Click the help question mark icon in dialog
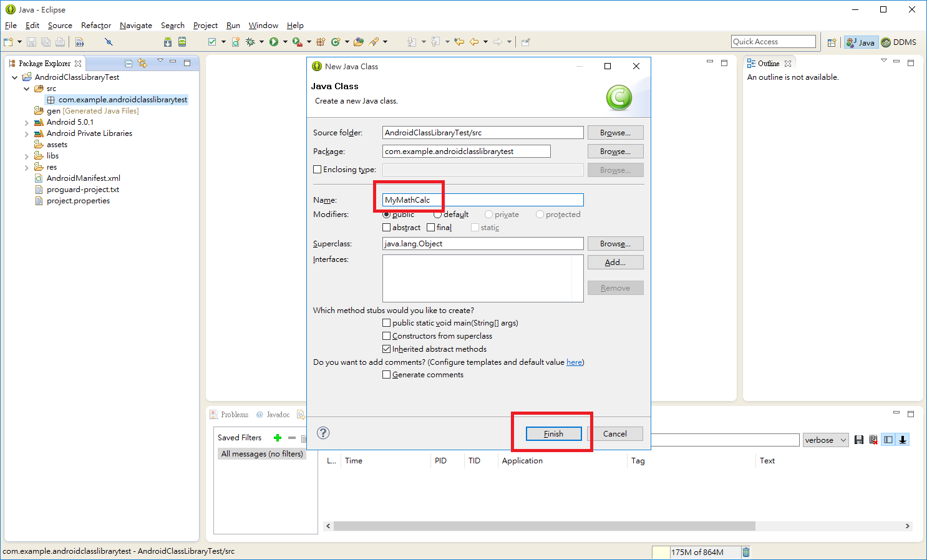 (323, 433)
